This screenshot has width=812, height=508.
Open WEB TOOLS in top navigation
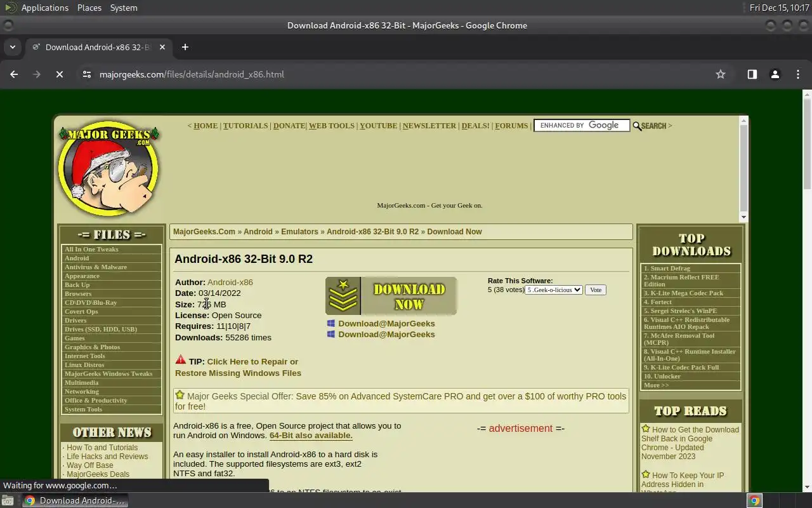[x=332, y=126]
